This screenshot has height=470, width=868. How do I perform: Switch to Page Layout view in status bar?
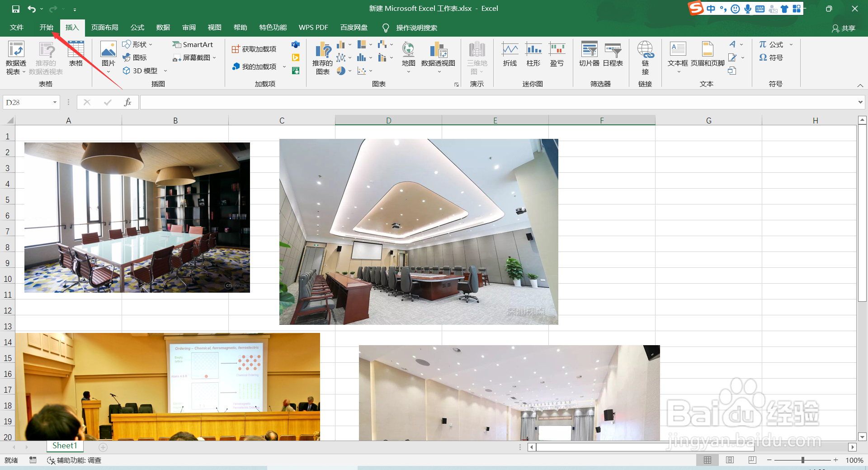click(x=730, y=460)
